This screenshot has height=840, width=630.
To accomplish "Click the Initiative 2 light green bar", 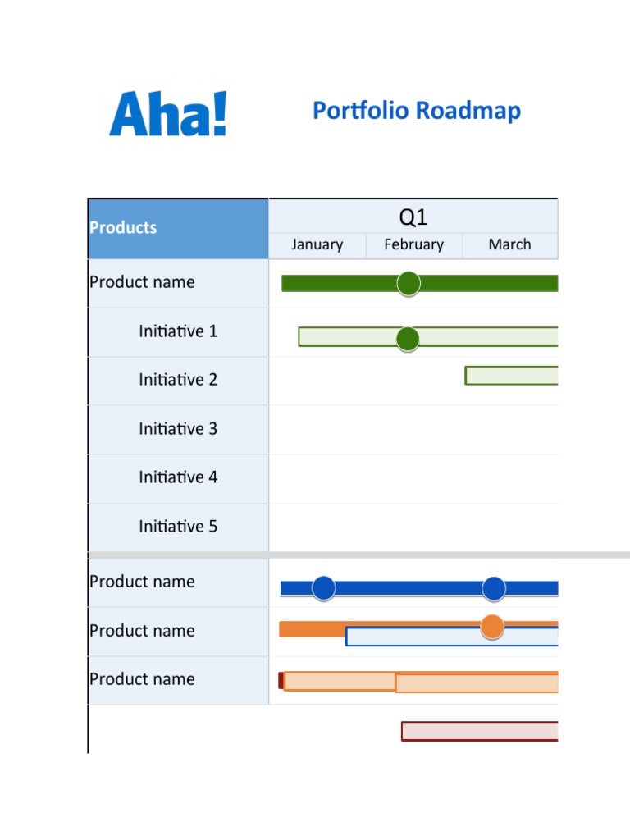I will pyautogui.click(x=512, y=376).
